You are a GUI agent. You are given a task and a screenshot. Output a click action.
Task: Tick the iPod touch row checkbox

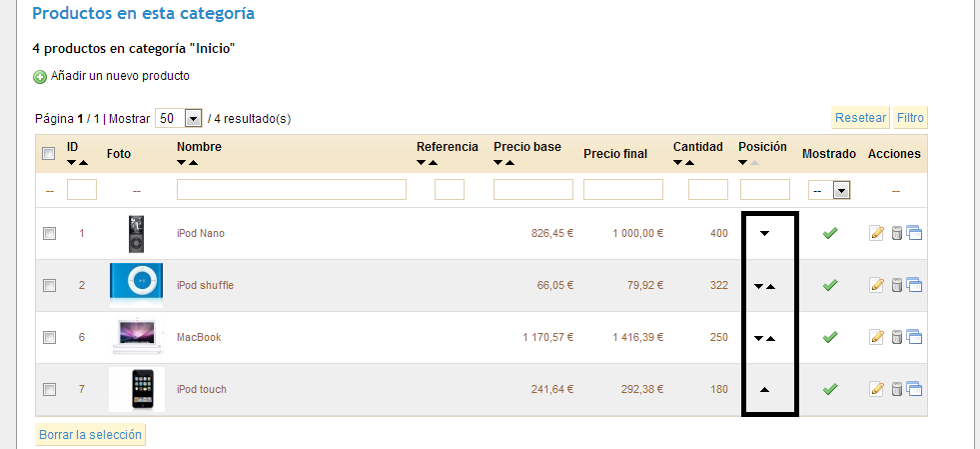[49, 389]
